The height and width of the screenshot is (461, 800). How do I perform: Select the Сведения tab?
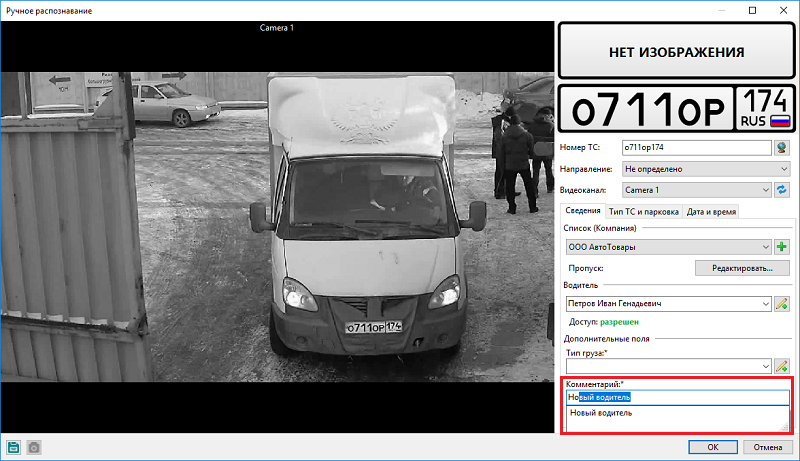(x=582, y=212)
